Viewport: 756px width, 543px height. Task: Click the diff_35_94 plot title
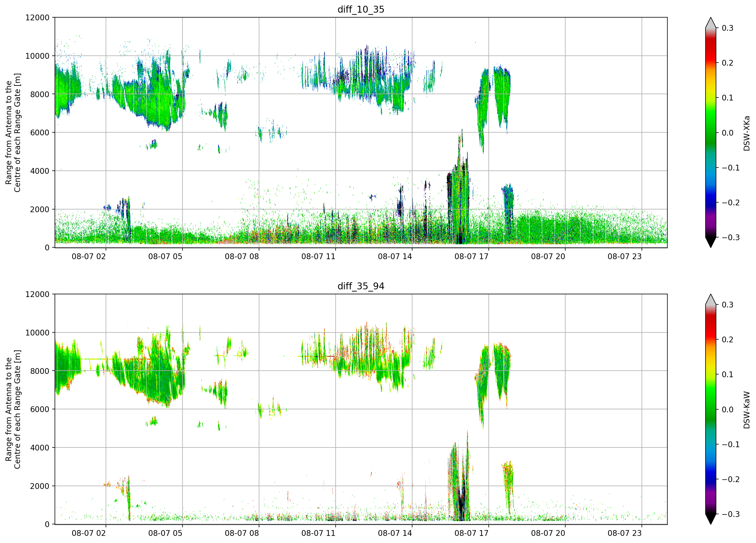361,286
